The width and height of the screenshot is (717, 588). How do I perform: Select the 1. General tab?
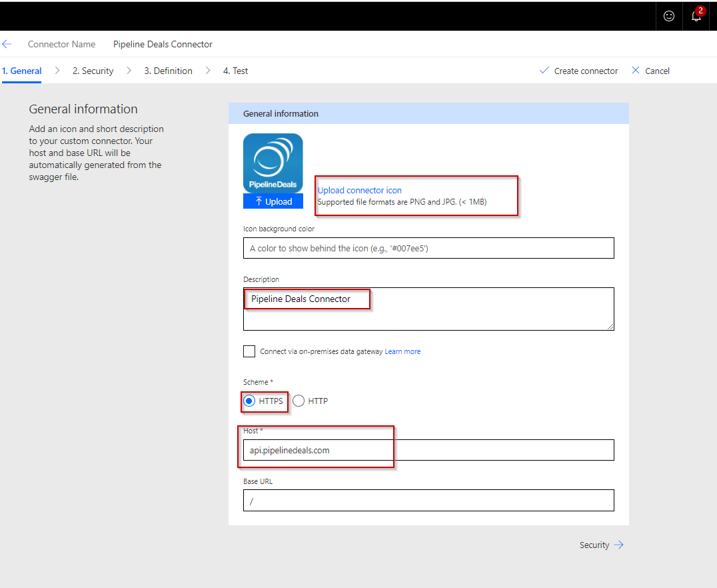(x=22, y=71)
